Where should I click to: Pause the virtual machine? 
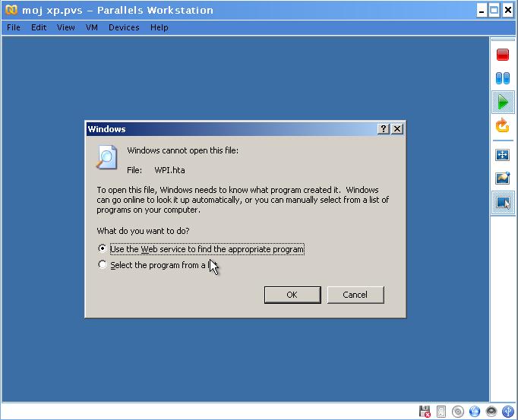pyautogui.click(x=503, y=78)
